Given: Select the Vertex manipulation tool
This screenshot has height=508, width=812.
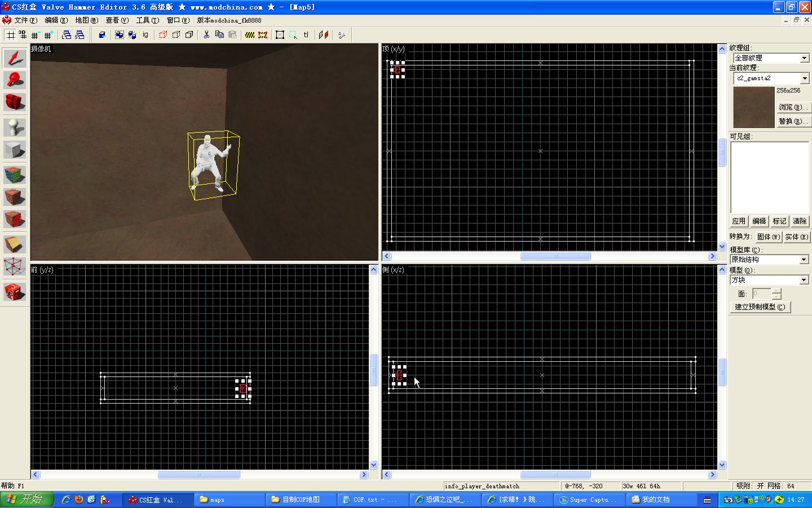Looking at the screenshot, I should coord(15,266).
